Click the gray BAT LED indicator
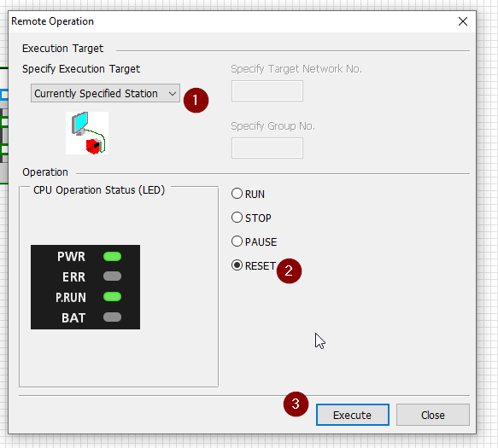 coord(112,317)
